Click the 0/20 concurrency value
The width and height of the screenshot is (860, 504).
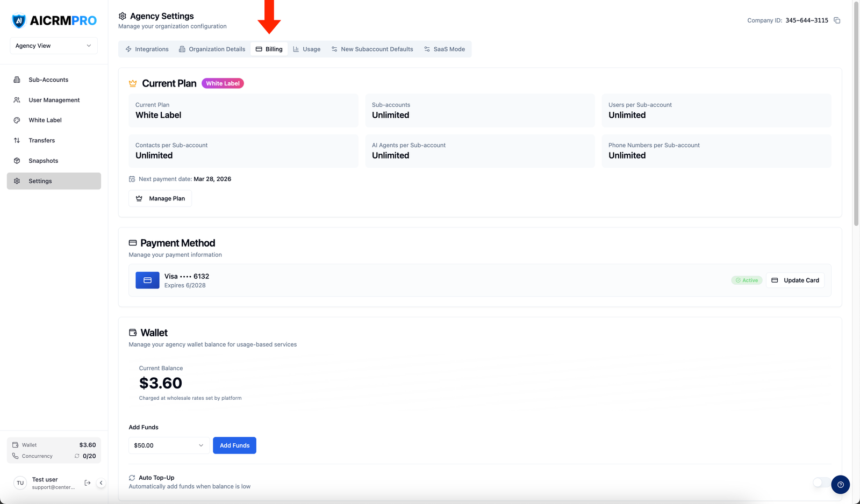89,456
